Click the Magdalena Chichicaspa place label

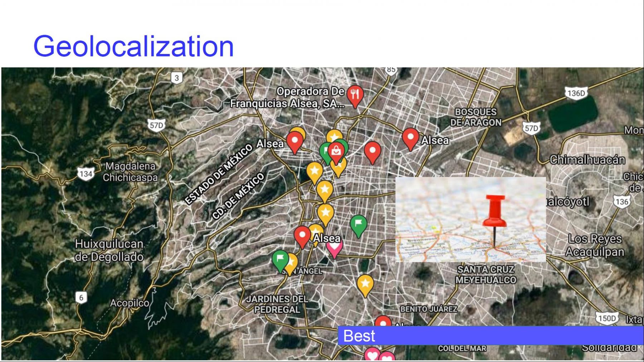pyautogui.click(x=130, y=172)
